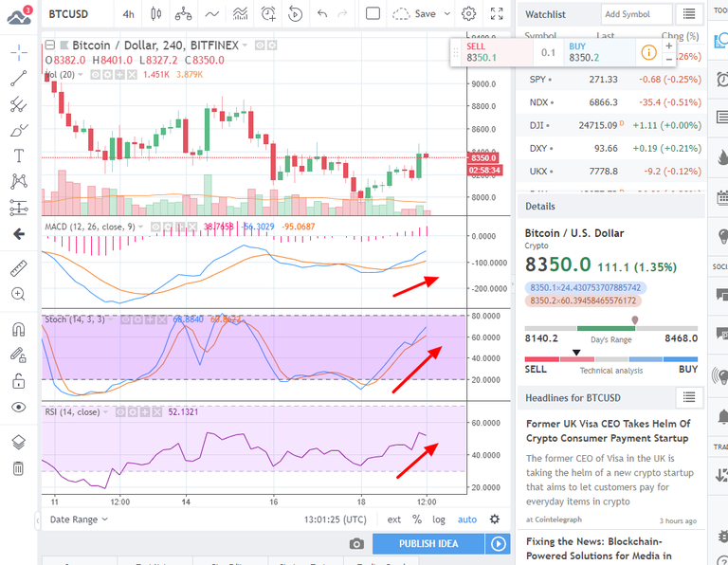
Task: Click the Day's Range marker
Action: (x=635, y=320)
